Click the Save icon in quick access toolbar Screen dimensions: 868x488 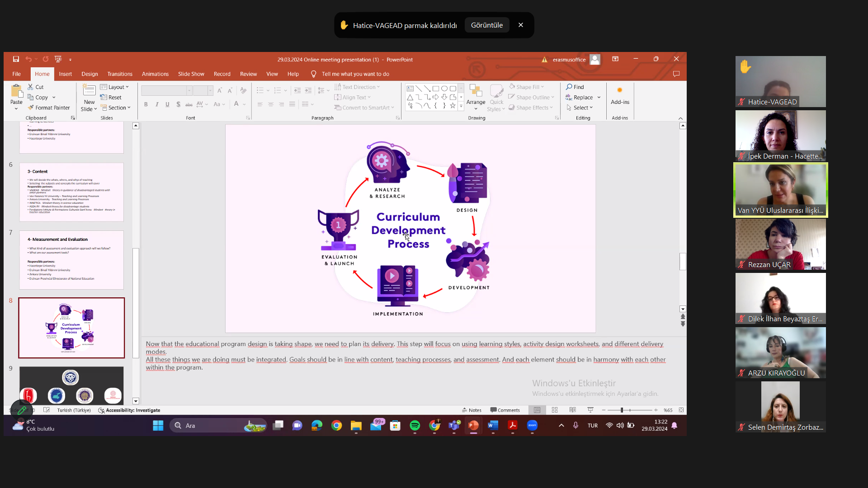coord(16,59)
